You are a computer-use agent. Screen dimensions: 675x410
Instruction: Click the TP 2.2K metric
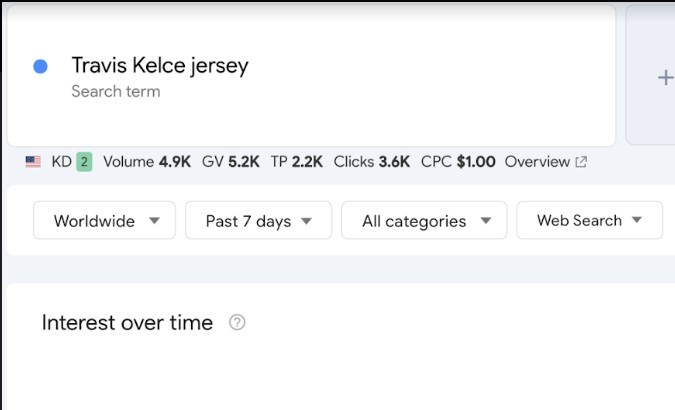[297, 162]
